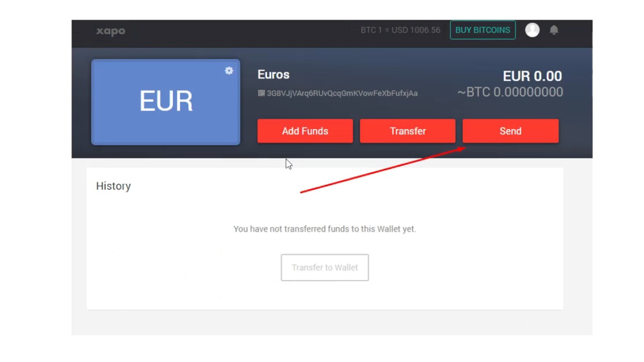Select the BUY BITCOINS button
Screen dimensions: 644x362
tap(482, 30)
